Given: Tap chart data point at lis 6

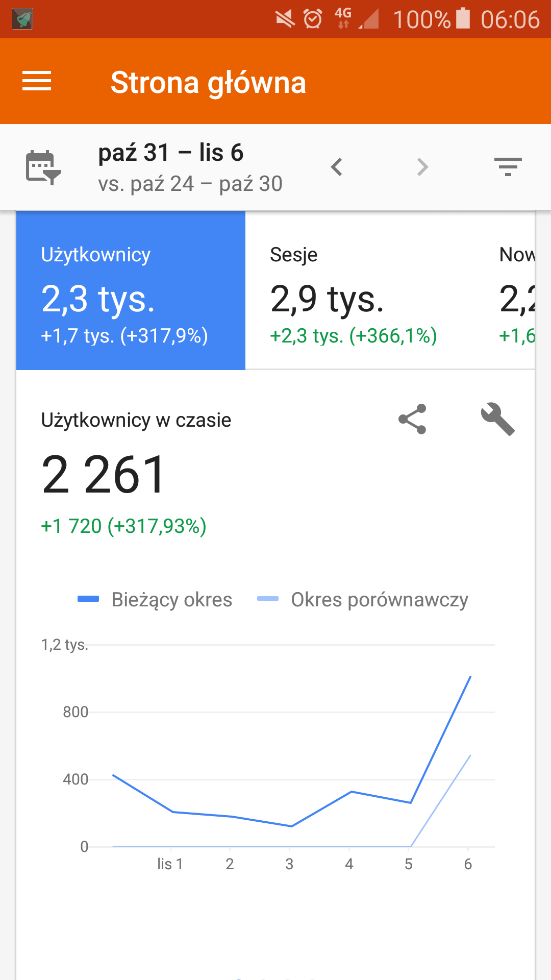Looking at the screenshot, I should 470,677.
